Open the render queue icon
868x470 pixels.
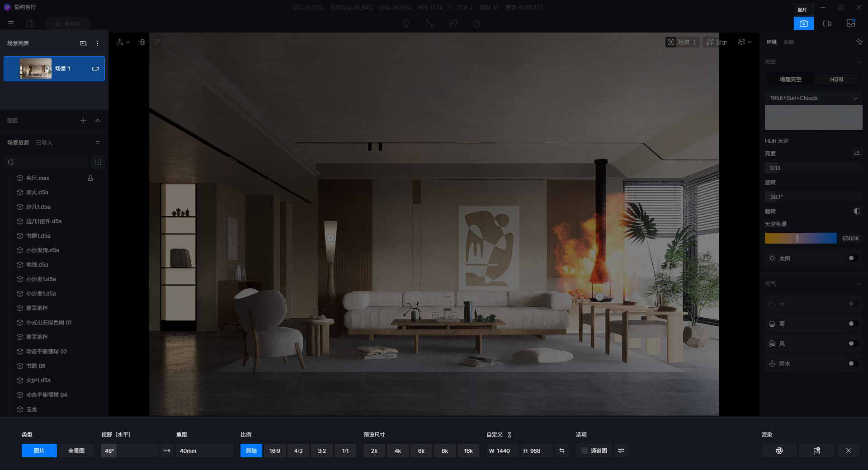click(850, 23)
